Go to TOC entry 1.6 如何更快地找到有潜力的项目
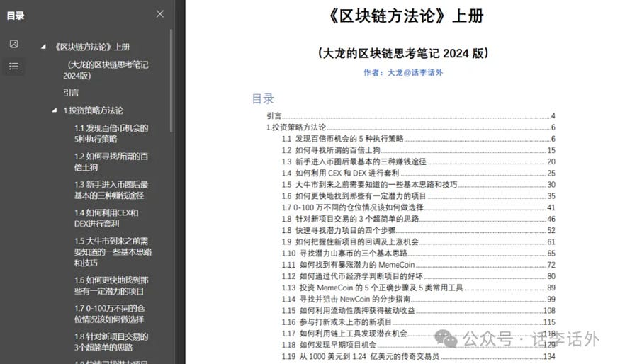Image resolution: width=620 pixels, height=364 pixels. [418, 196]
